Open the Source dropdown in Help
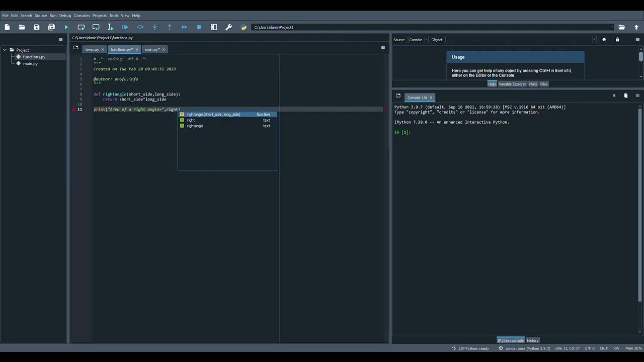Screen dimensions: 644x362 (x=418, y=40)
